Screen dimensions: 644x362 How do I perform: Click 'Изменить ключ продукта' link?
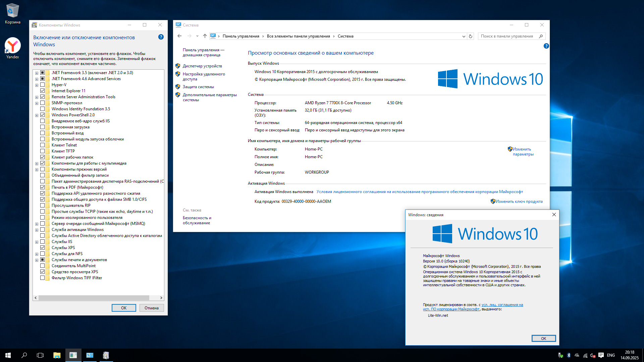[x=519, y=201]
